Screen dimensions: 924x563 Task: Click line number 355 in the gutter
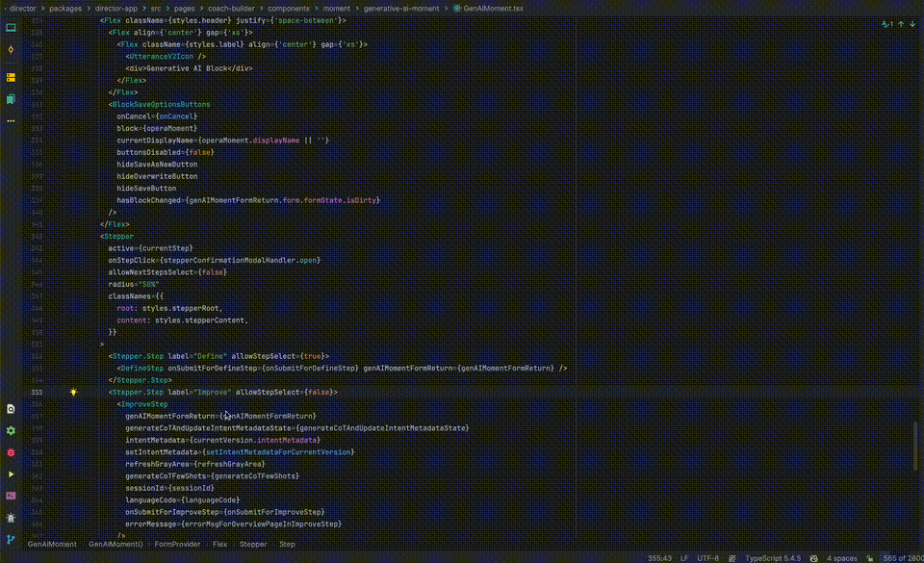coord(36,392)
